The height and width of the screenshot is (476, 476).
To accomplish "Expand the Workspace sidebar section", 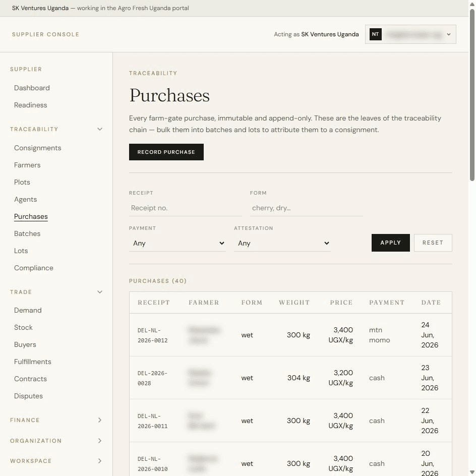I will [99, 461].
